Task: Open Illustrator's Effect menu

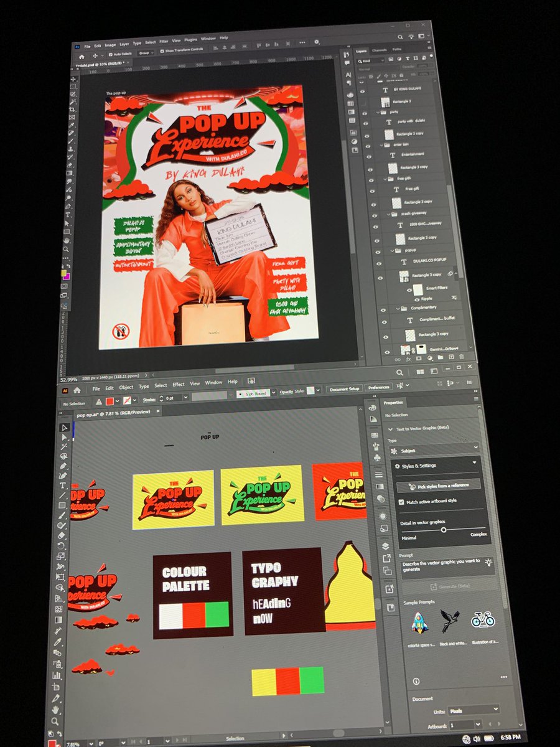Action: [x=179, y=384]
